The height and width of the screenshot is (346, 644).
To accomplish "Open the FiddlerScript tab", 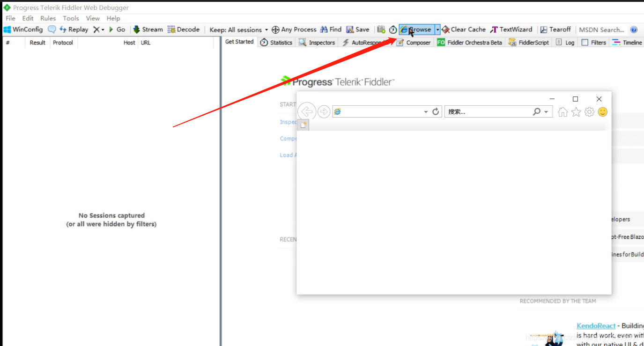I will tap(528, 43).
